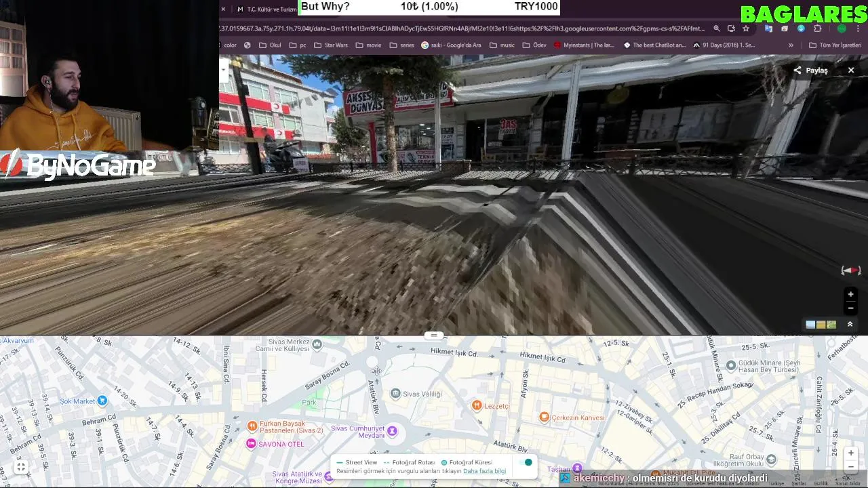This screenshot has height=488, width=868.
Task: Select the Rauf Orbay İlköğretim Okulu marker
Action: pos(772,460)
